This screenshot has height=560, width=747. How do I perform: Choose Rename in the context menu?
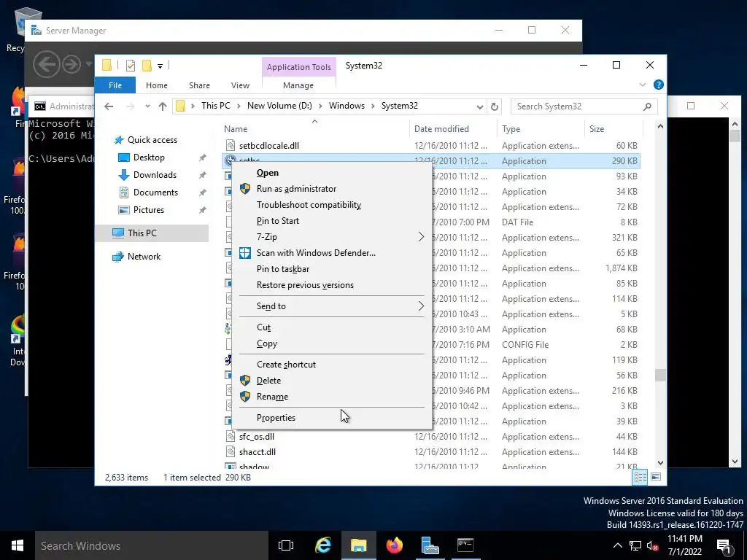pyautogui.click(x=272, y=397)
